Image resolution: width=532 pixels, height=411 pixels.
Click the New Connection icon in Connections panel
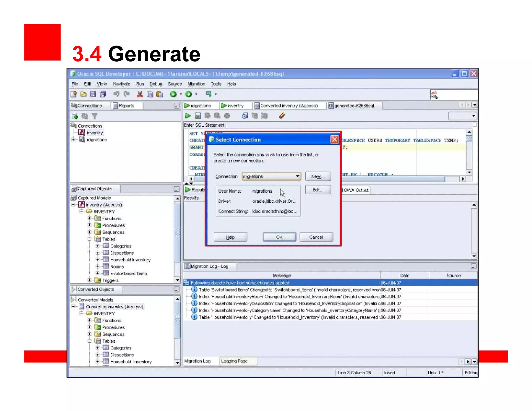pos(75,116)
